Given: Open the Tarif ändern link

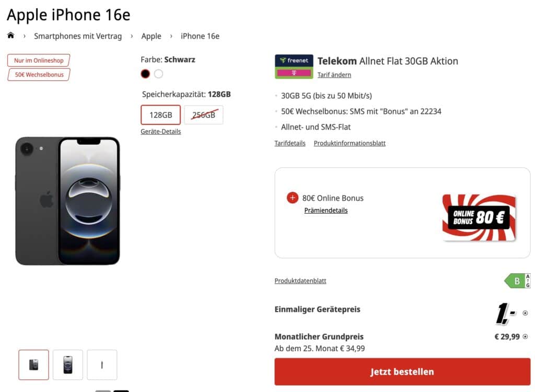Looking at the screenshot, I should click(334, 75).
